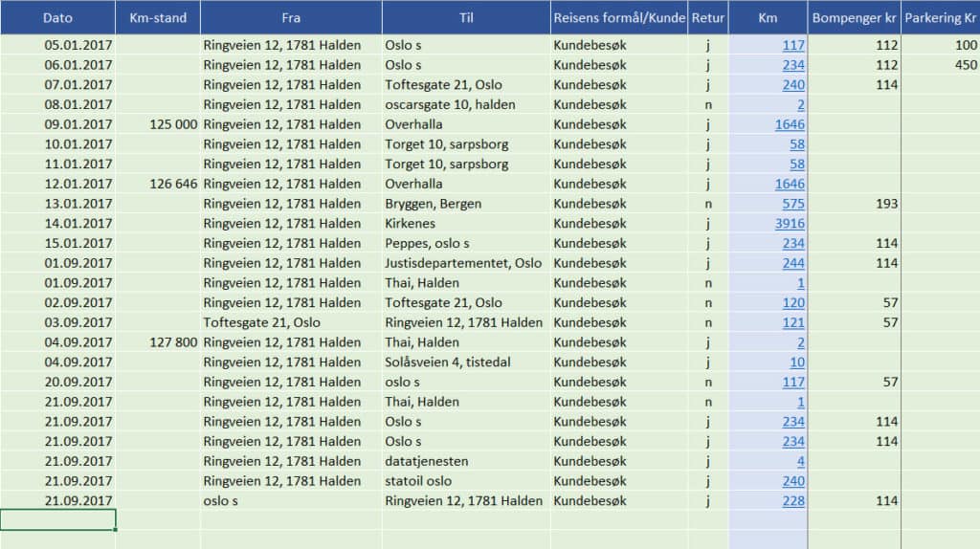Click the Fra column header
The width and height of the screenshot is (980, 549).
click(291, 17)
